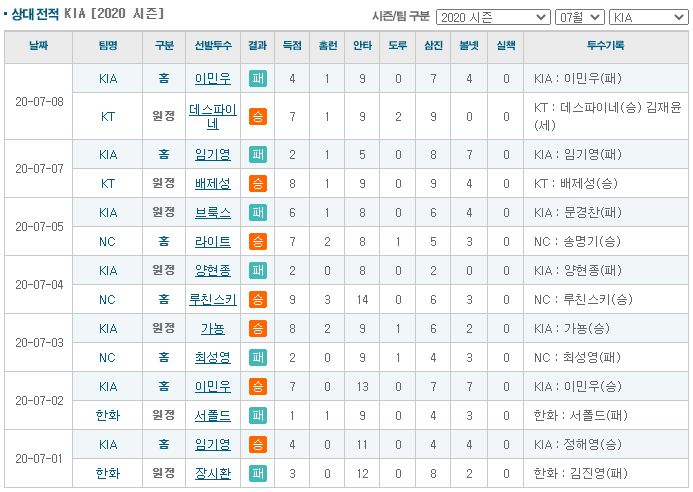
Task: Click the 날짜 column header
Action: [38, 46]
